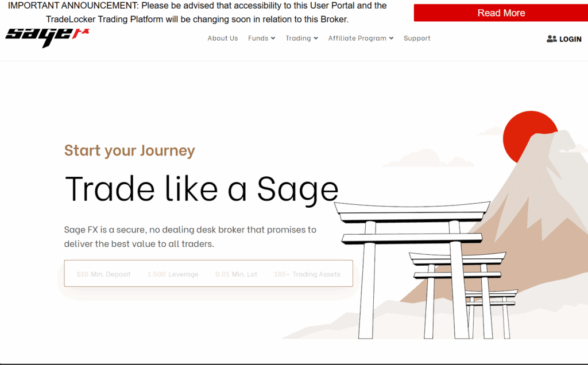The width and height of the screenshot is (588, 365).
Task: Click the LOGIN text link
Action: tap(570, 40)
